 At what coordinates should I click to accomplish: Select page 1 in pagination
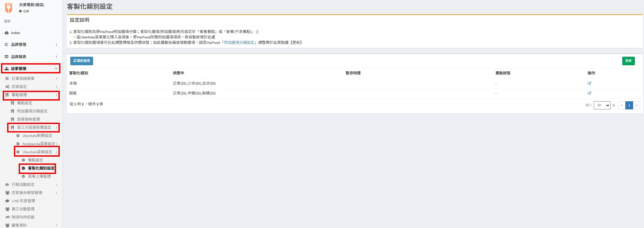tap(629, 105)
